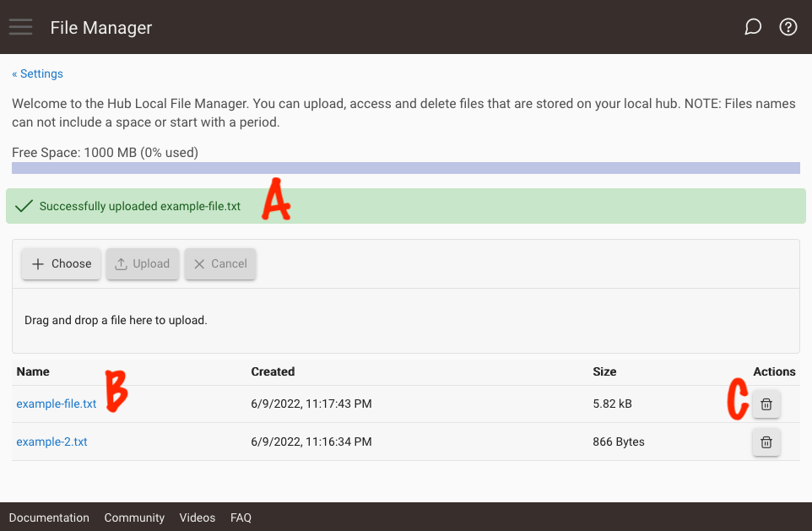
Task: Select the 6/9/2022, 11:16:34 PM created date
Action: [311, 442]
